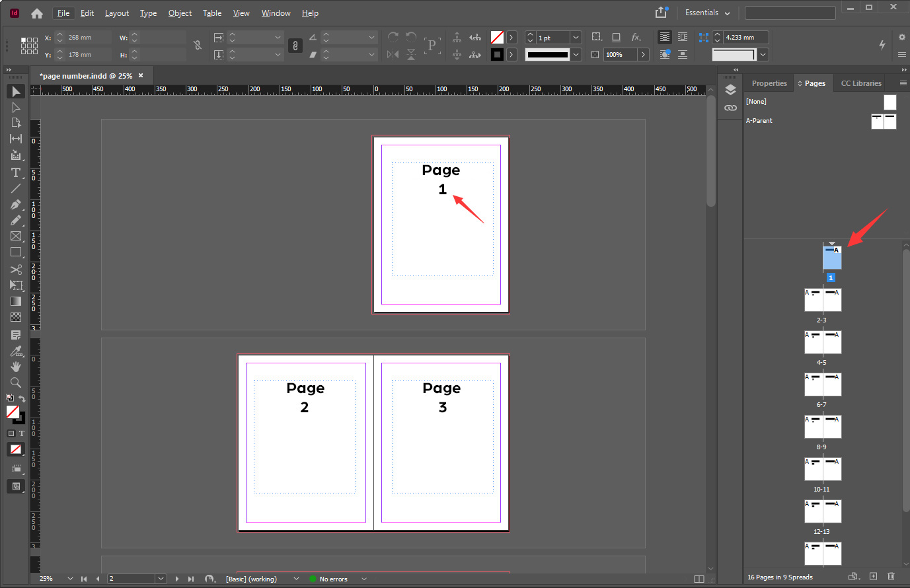The width and height of the screenshot is (910, 588).
Task: Switch screen mode at toolbox bottom
Action: coord(16,486)
